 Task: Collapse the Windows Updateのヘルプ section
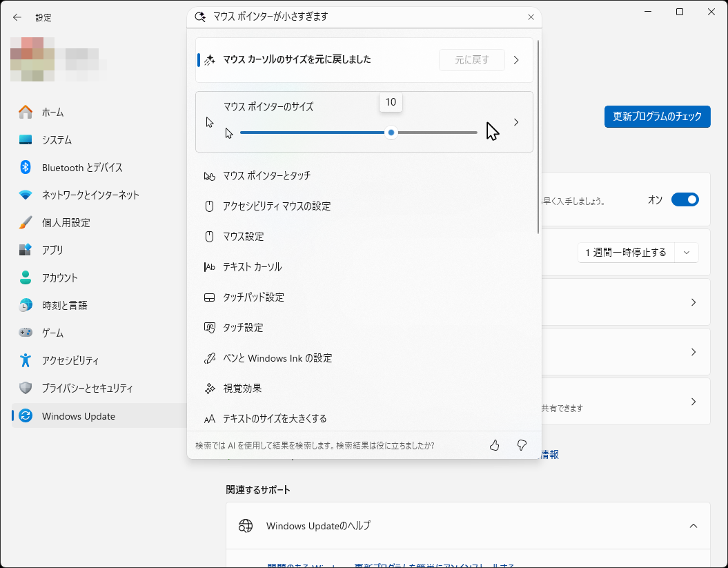coord(693,525)
